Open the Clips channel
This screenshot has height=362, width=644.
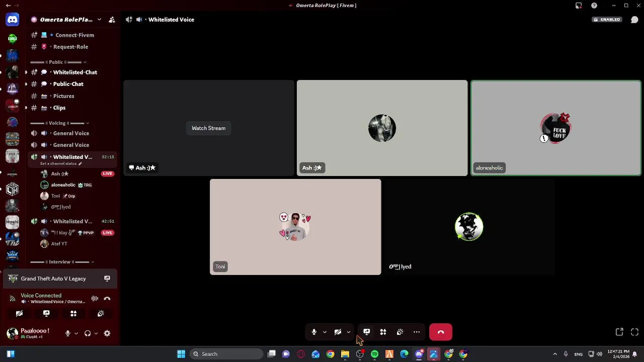(72, 108)
